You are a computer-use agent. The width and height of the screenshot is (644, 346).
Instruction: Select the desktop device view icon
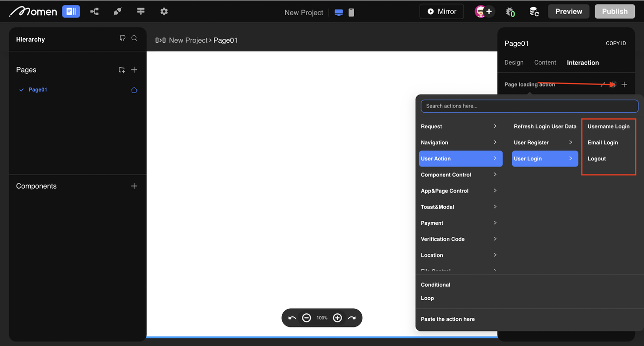(338, 13)
